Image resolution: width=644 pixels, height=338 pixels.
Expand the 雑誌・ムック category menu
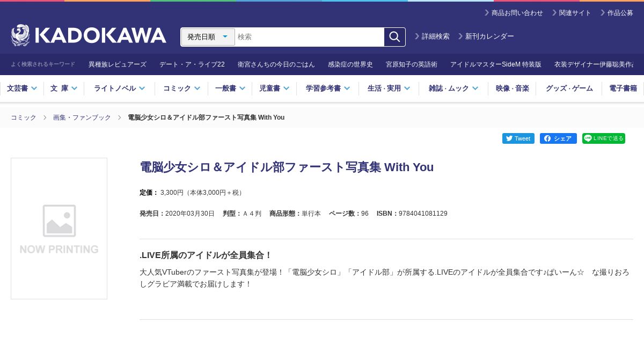coord(453,89)
